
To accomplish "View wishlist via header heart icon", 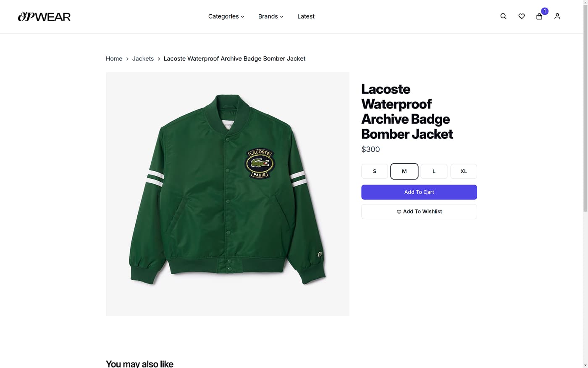I will [521, 16].
